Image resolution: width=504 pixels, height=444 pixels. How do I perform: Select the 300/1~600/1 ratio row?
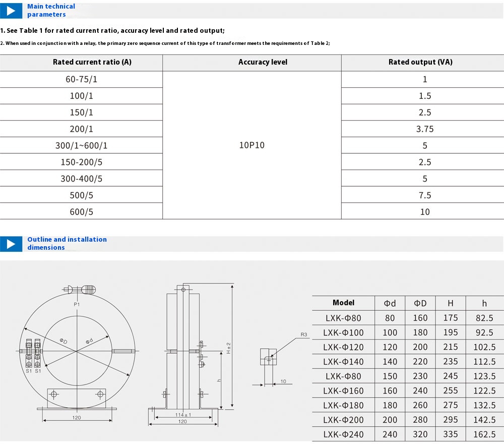pos(82,145)
